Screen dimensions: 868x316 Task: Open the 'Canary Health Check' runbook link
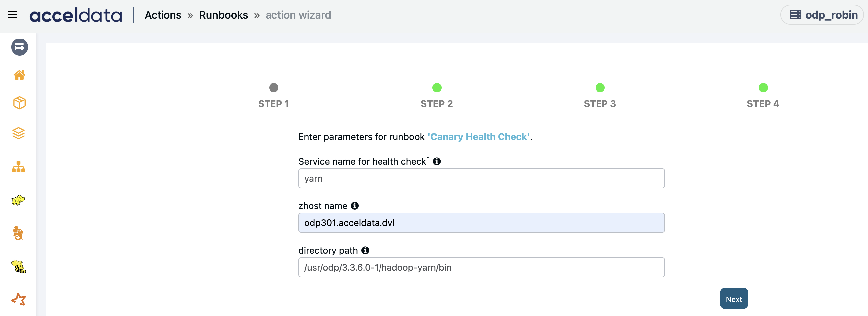coord(479,137)
